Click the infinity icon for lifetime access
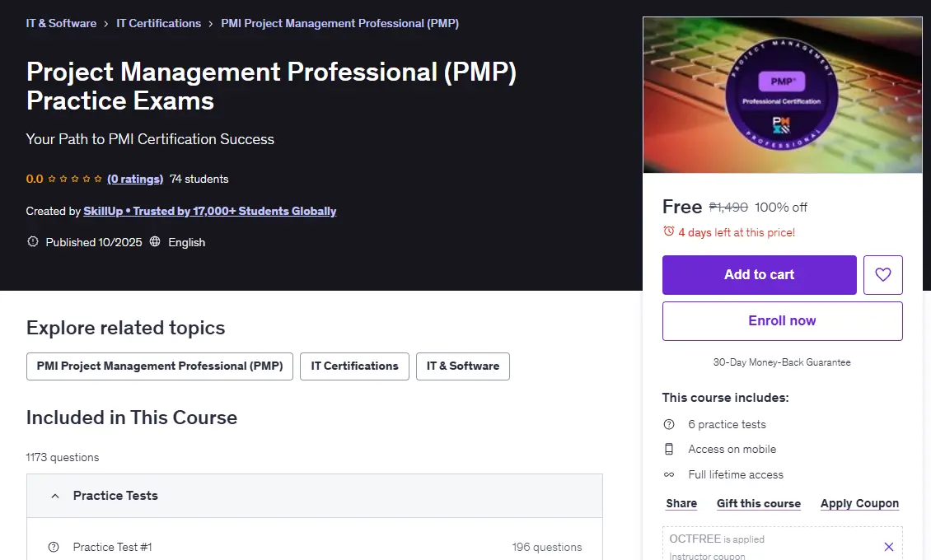The image size is (931, 560). tap(668, 474)
